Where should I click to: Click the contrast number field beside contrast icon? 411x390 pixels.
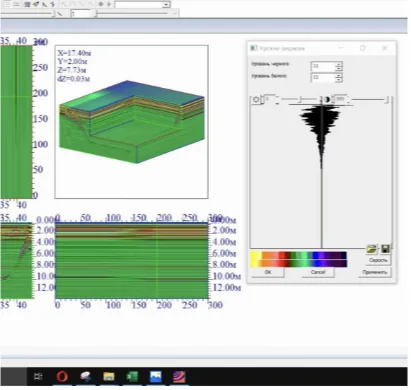pos(340,99)
